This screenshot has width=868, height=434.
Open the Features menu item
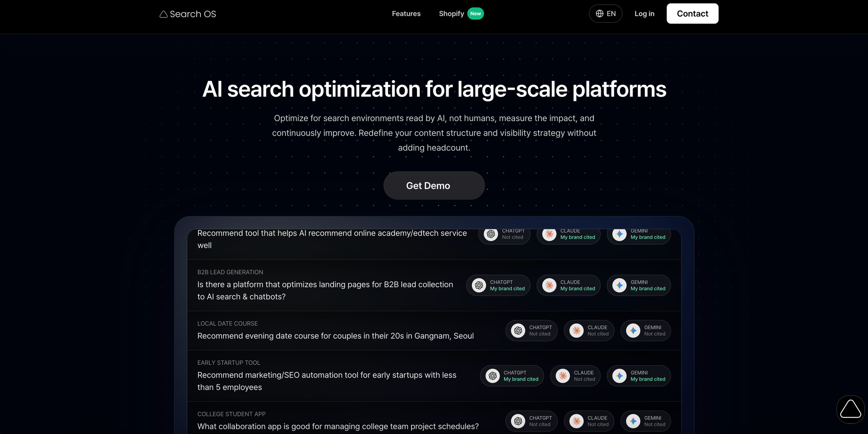406,13
